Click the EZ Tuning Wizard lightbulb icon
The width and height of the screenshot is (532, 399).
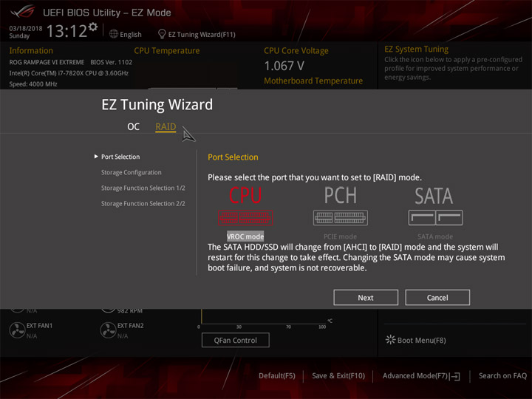162,34
